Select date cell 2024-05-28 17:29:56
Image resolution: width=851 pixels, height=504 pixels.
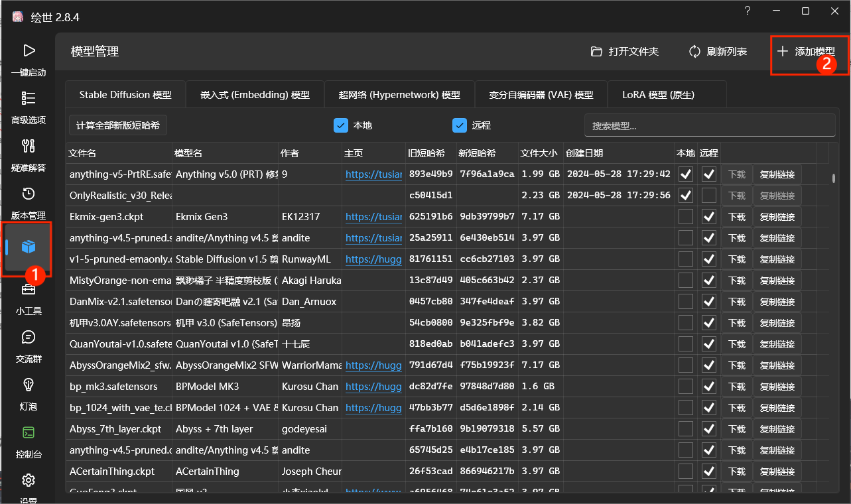click(x=619, y=196)
